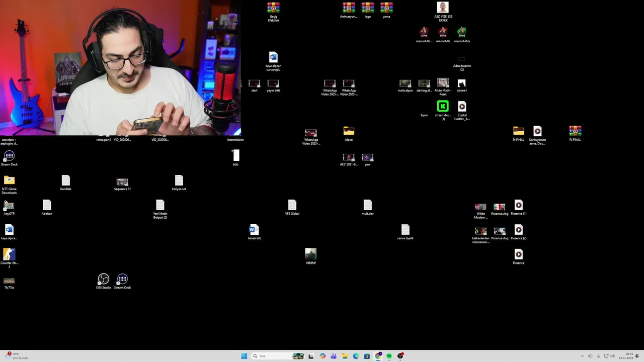Screen dimensions: 644x362
Task: Open the telveli kttc Word document
Action: [x=255, y=230]
